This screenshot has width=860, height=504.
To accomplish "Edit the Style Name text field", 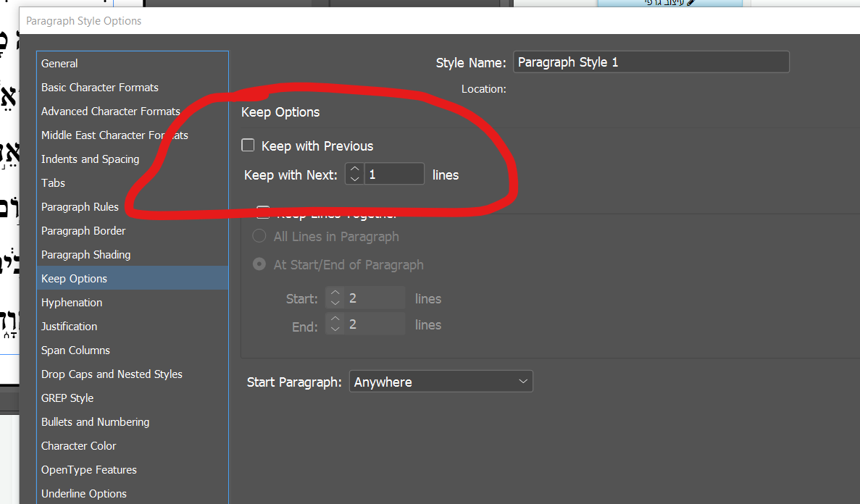I will 651,62.
